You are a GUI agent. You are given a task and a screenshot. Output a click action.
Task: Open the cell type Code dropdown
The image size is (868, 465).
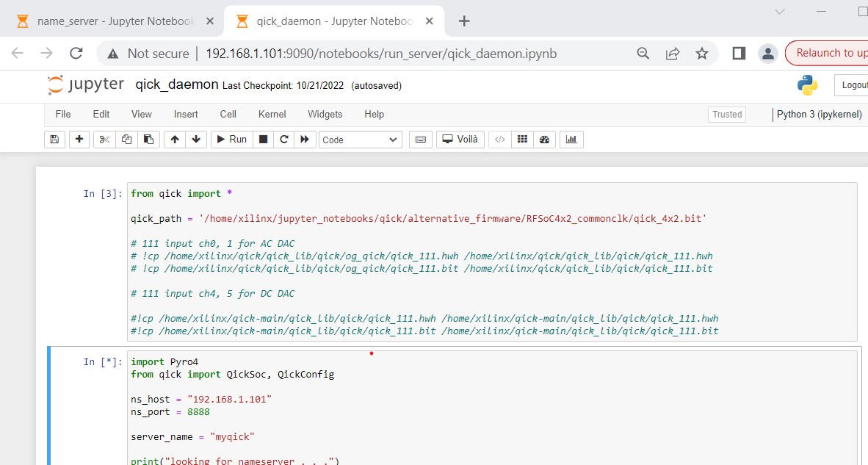[361, 140]
